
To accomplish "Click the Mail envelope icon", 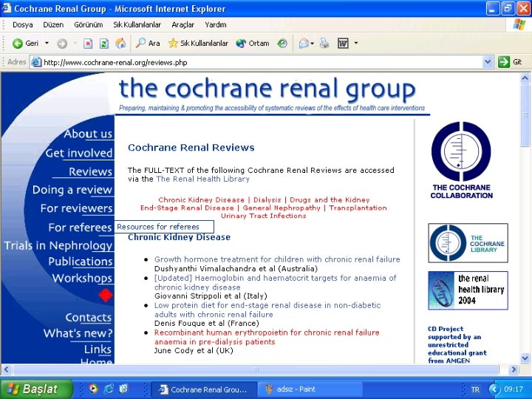I will tap(304, 44).
